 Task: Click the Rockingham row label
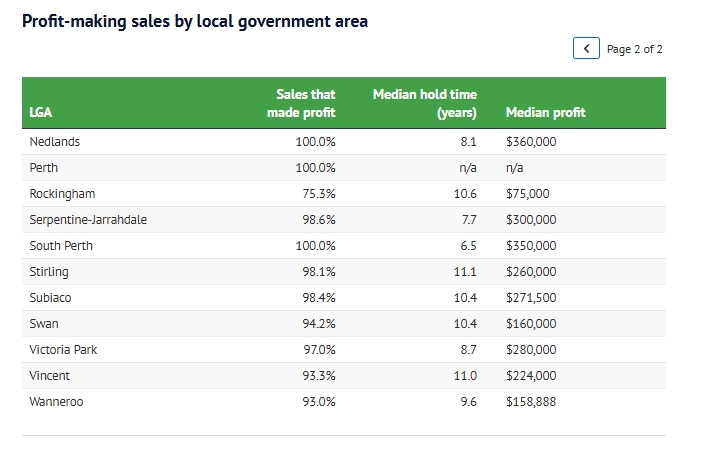(x=62, y=194)
